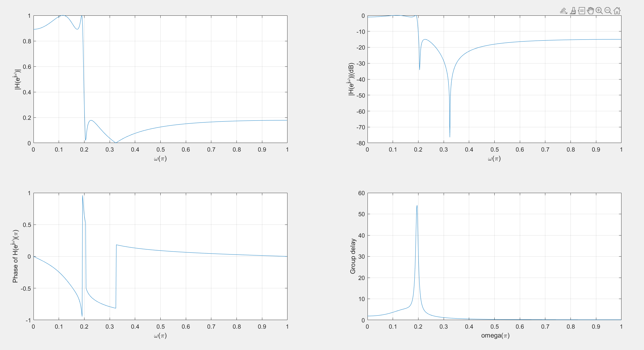Screen dimensions: 644x350
Task: Activate the Brush data tool
Action: pos(573,11)
